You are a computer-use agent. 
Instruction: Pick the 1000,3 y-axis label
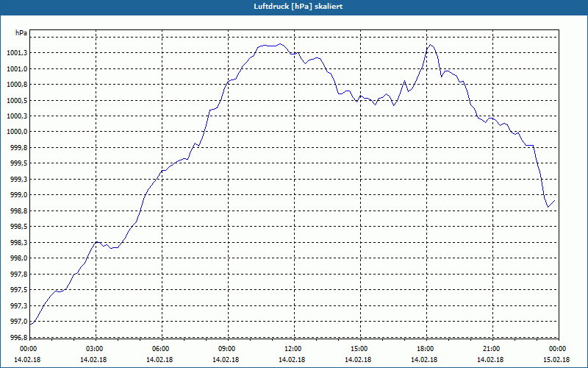point(17,116)
